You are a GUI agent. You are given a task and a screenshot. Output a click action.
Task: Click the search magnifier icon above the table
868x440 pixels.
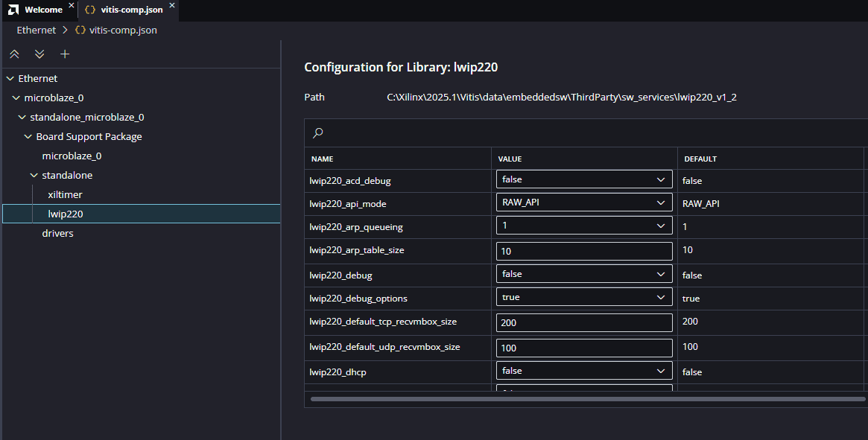(318, 133)
